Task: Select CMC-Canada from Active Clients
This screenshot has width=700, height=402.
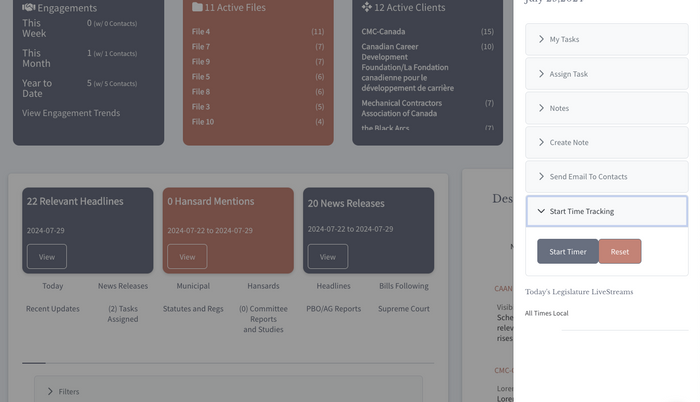Action: click(x=384, y=32)
